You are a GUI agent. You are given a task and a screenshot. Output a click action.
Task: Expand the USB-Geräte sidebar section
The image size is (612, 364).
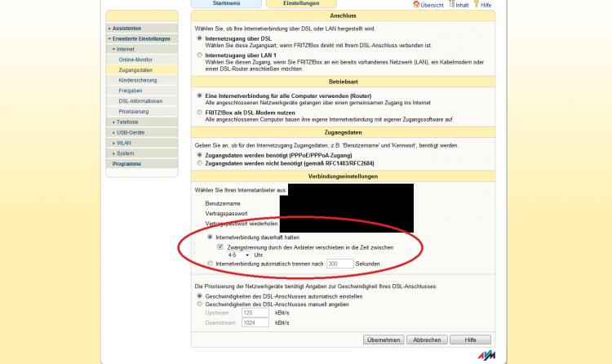coord(135,132)
